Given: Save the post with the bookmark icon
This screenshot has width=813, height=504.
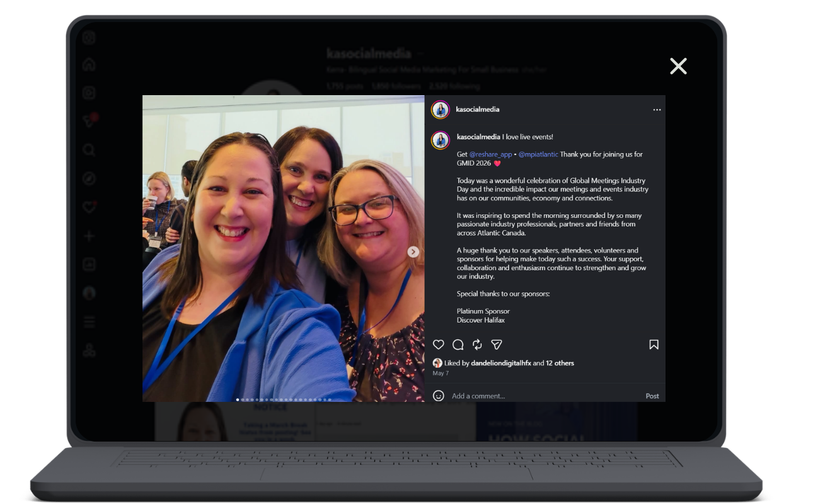Looking at the screenshot, I should [x=654, y=345].
